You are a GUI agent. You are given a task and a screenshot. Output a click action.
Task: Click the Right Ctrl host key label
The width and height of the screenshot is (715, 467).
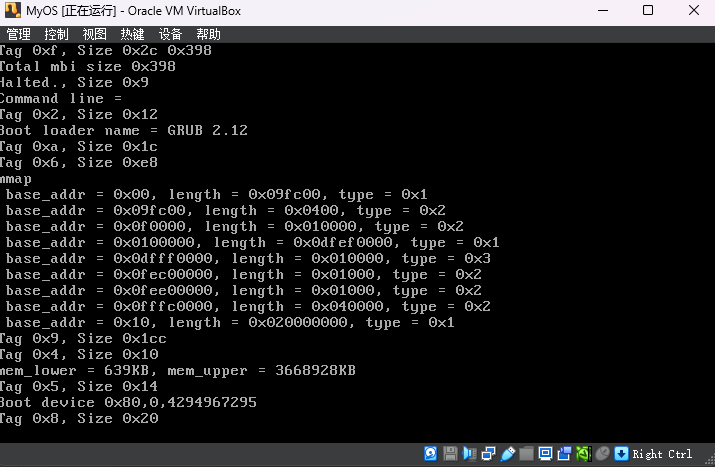click(x=662, y=454)
